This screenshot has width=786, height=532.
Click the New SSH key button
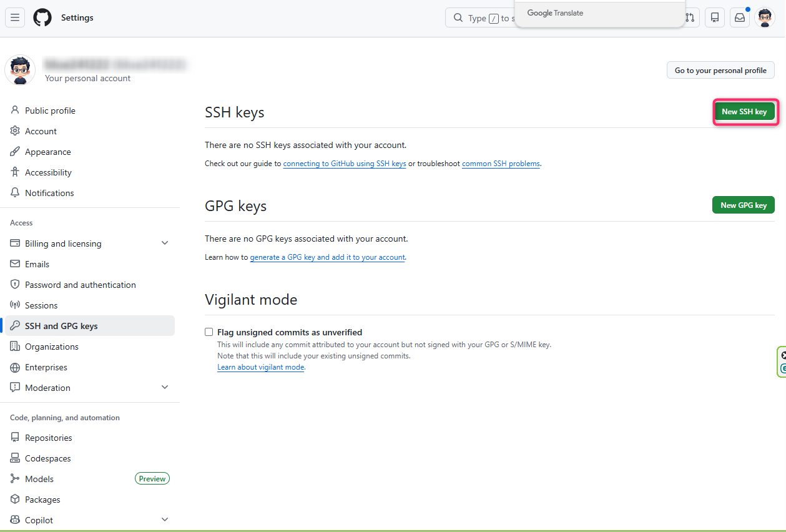pyautogui.click(x=744, y=112)
